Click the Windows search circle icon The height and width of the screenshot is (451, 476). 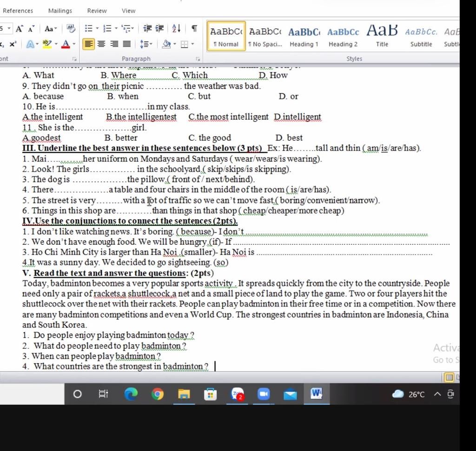[78, 394]
